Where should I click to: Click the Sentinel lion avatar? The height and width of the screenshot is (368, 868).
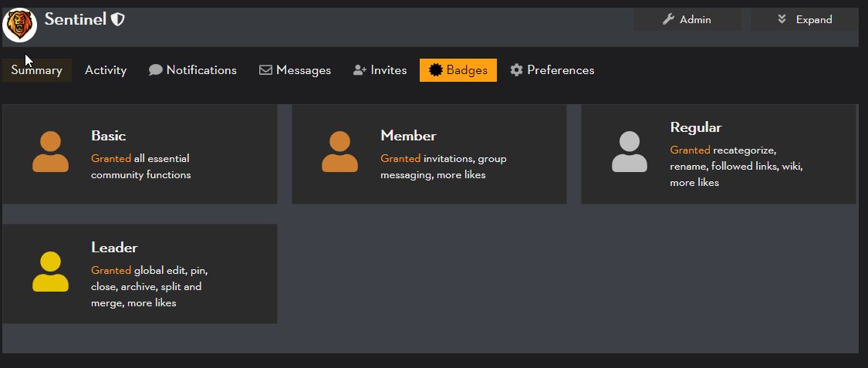coord(20,25)
